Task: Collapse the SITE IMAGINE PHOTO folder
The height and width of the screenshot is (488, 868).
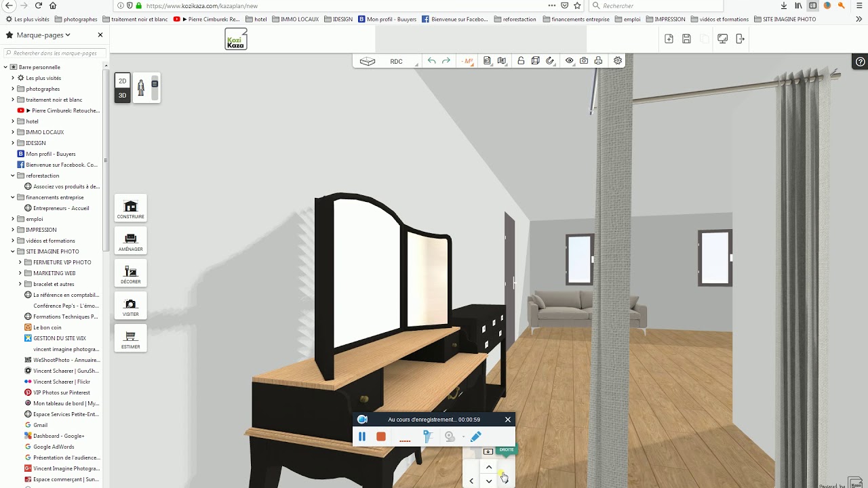Action: coord(12,251)
